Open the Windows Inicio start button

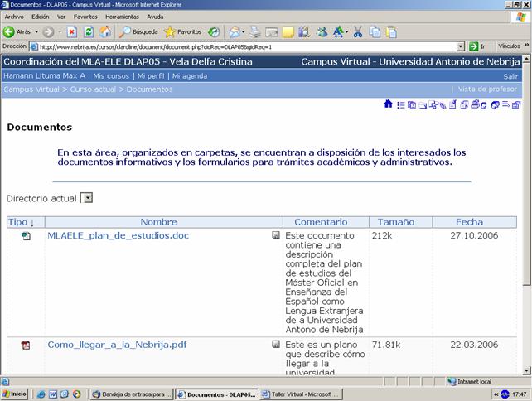[14, 394]
